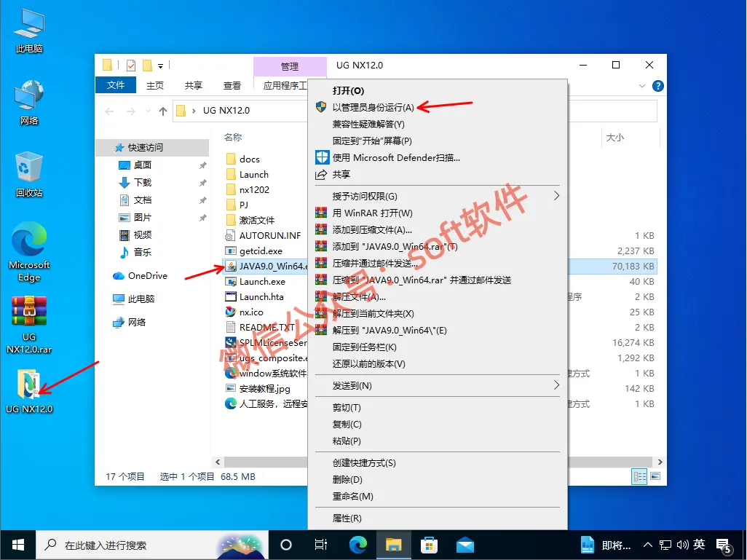This screenshot has height=560, width=747.
Task: Click the properties checkmark quick access icon
Action: (x=131, y=66)
